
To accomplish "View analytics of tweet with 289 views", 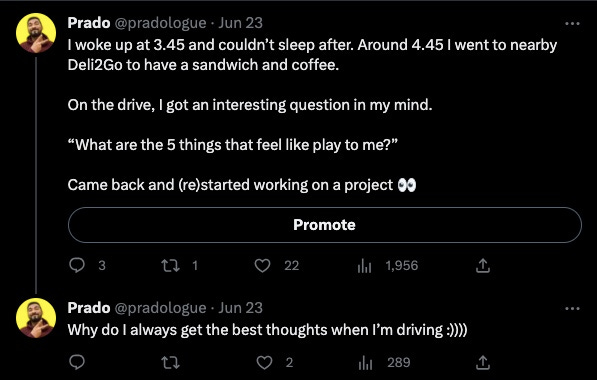I will pyautogui.click(x=365, y=362).
